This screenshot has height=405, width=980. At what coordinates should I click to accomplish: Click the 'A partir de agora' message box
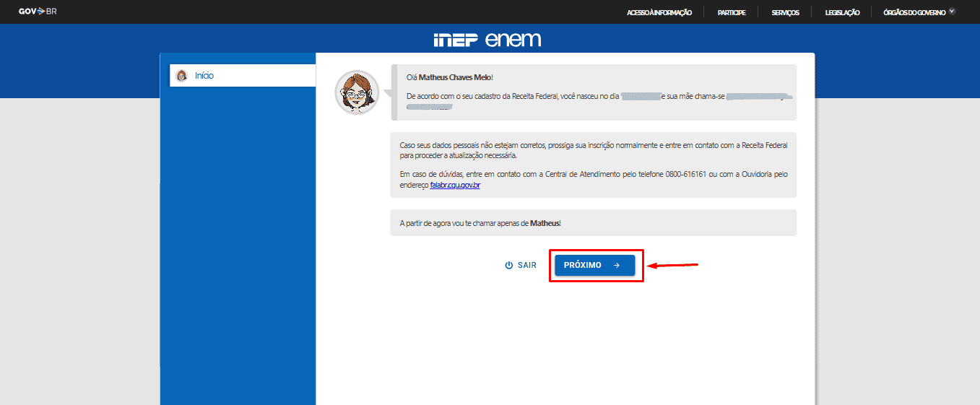[x=594, y=223]
